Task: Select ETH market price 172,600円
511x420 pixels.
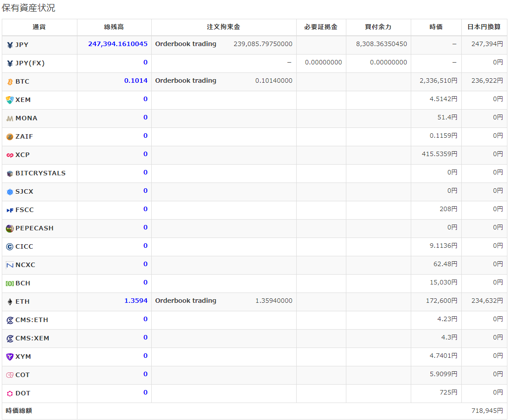Action: [442, 301]
